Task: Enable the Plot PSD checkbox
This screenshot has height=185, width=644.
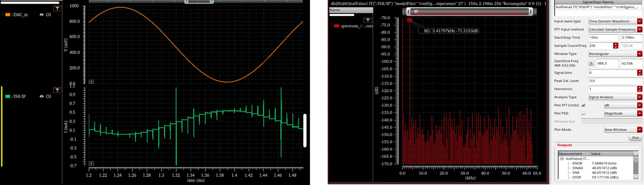Action: pyautogui.click(x=583, y=113)
